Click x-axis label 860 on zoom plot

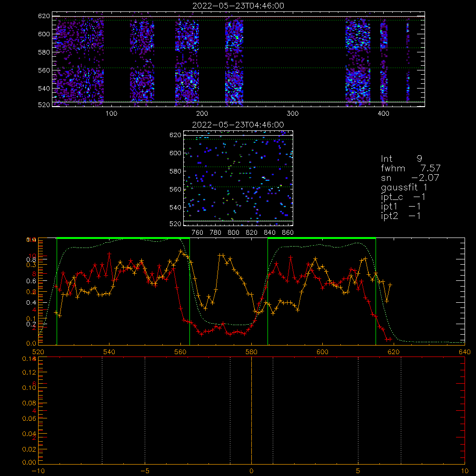[x=288, y=233]
